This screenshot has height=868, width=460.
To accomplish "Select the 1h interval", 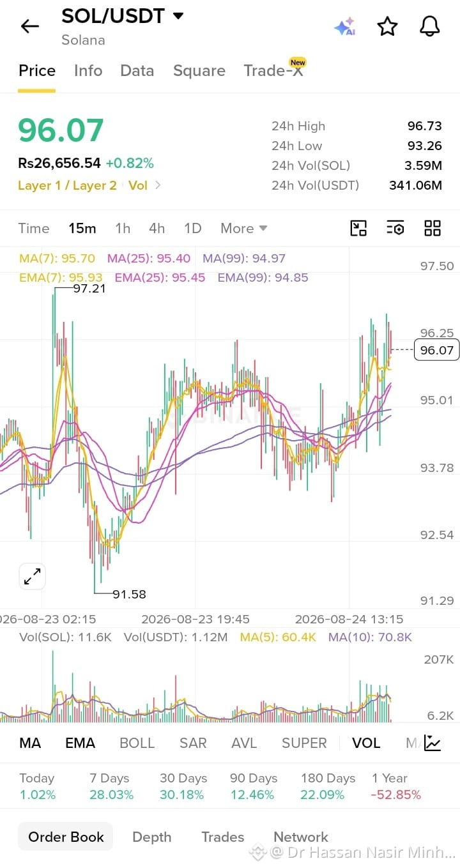I will point(123,228).
